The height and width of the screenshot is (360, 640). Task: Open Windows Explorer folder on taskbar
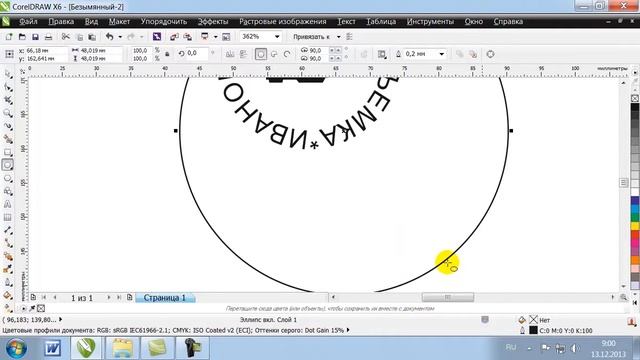[x=122, y=348]
